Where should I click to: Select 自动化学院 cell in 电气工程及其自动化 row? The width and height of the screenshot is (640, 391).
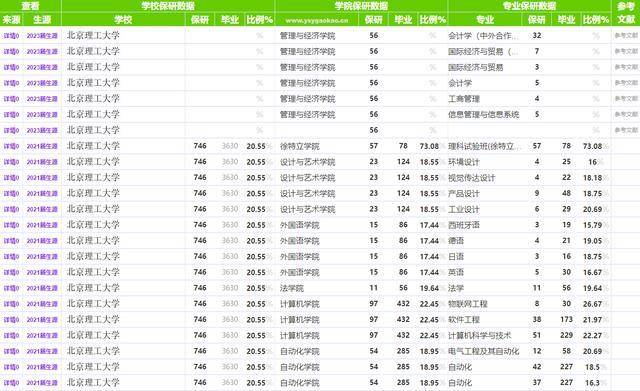click(x=300, y=351)
